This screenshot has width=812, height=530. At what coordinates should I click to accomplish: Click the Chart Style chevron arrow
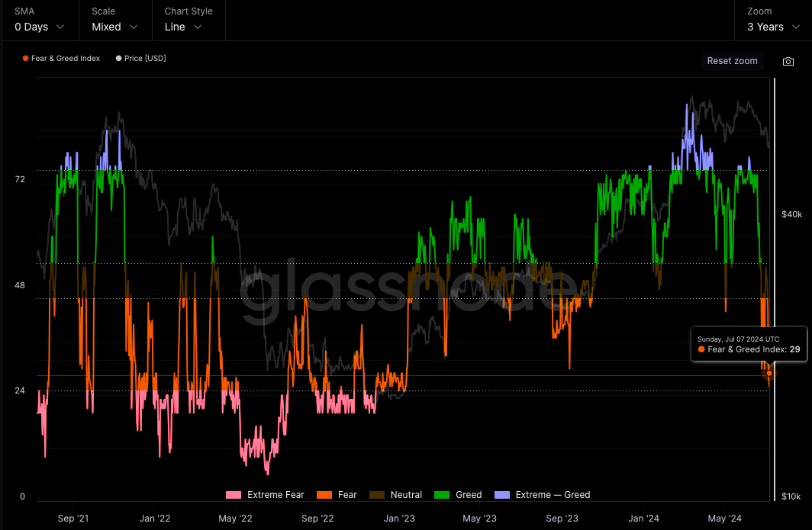[198, 27]
